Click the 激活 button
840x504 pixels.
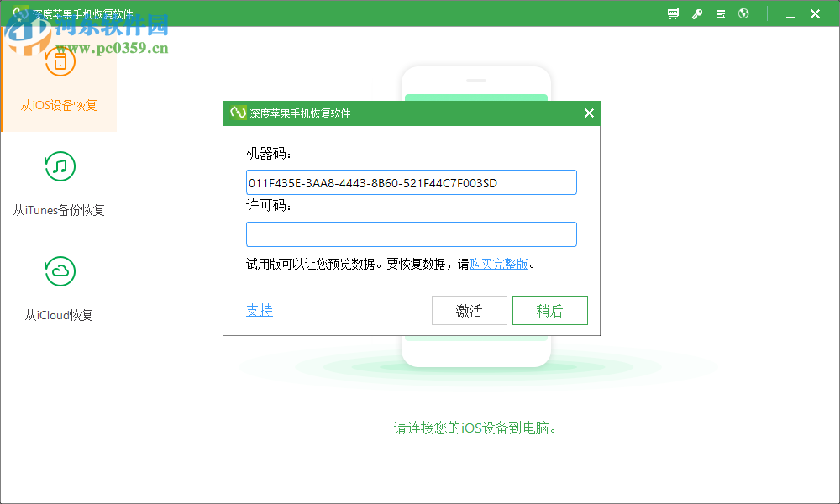[469, 310]
